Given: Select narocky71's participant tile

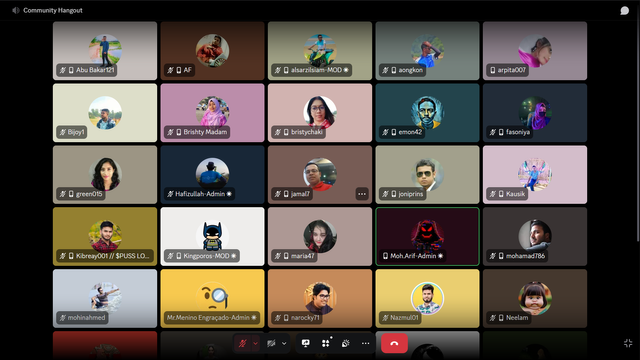Looking at the screenshot, I should (x=320, y=298).
